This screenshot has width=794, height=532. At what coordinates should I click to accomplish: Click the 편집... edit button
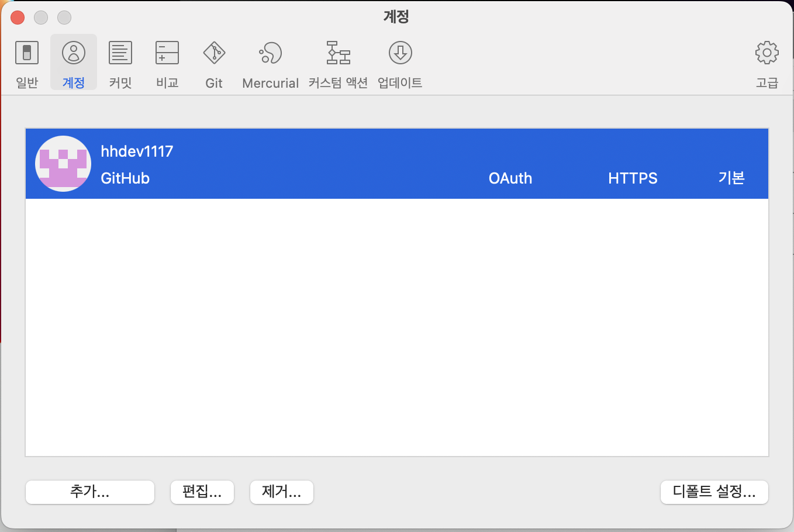click(x=202, y=492)
